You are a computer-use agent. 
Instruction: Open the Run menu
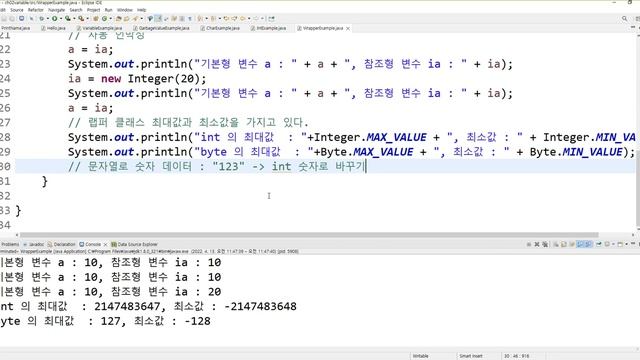tap(109, 10)
